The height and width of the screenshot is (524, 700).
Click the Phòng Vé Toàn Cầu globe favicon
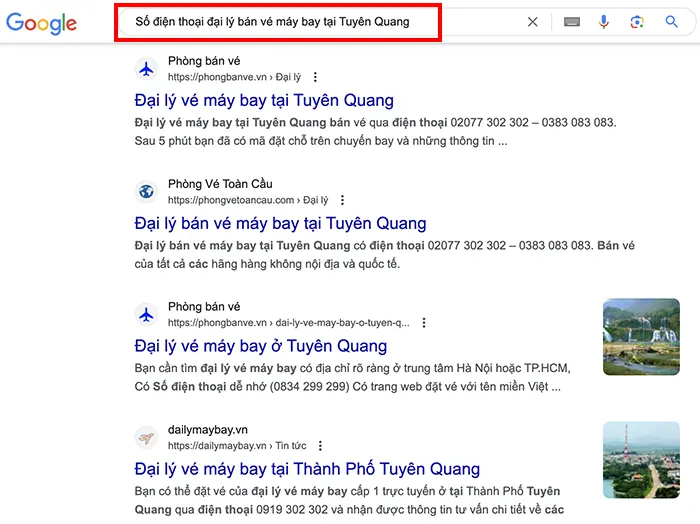point(146,192)
